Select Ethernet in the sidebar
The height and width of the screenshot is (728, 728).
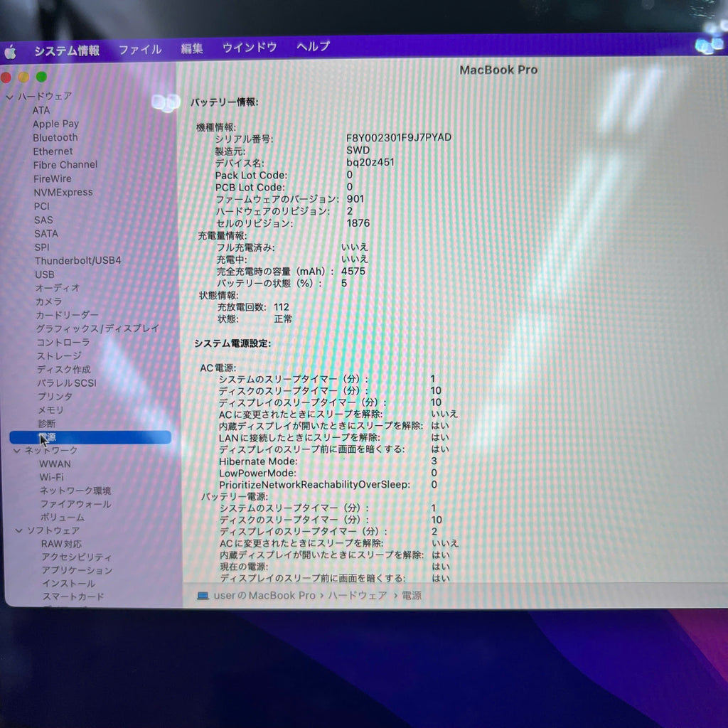pyautogui.click(x=53, y=151)
